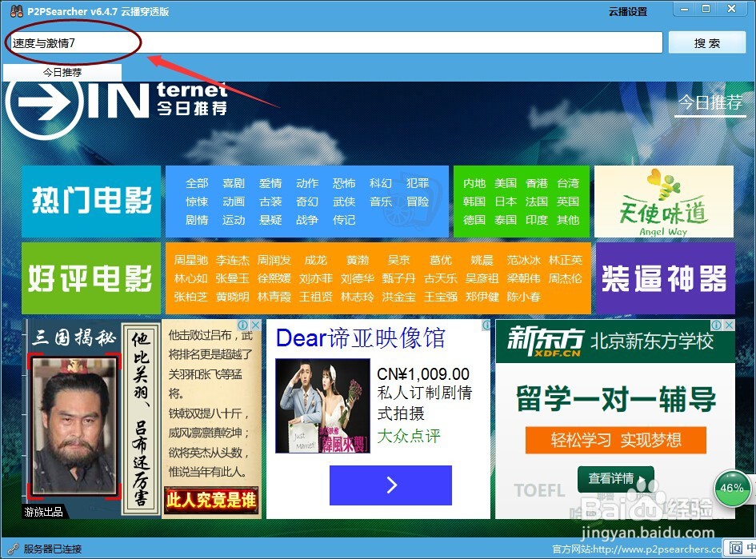Click the 查看详情 button in 新东方 ad
The height and width of the screenshot is (559, 756).
(615, 479)
